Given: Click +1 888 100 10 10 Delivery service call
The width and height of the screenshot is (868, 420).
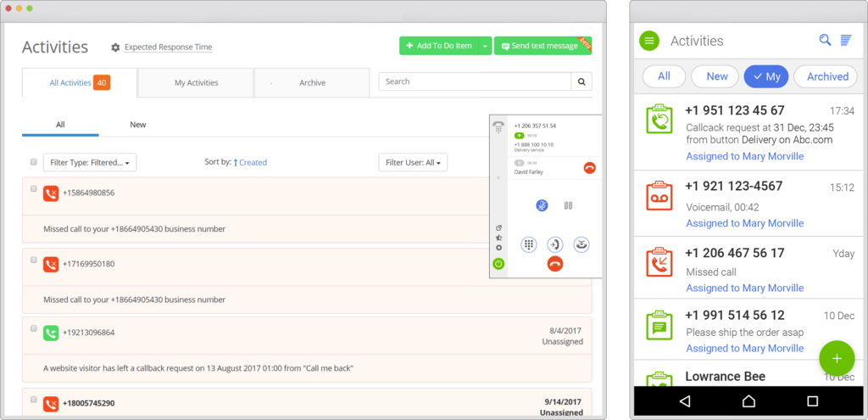Looking at the screenshot, I should [534, 147].
